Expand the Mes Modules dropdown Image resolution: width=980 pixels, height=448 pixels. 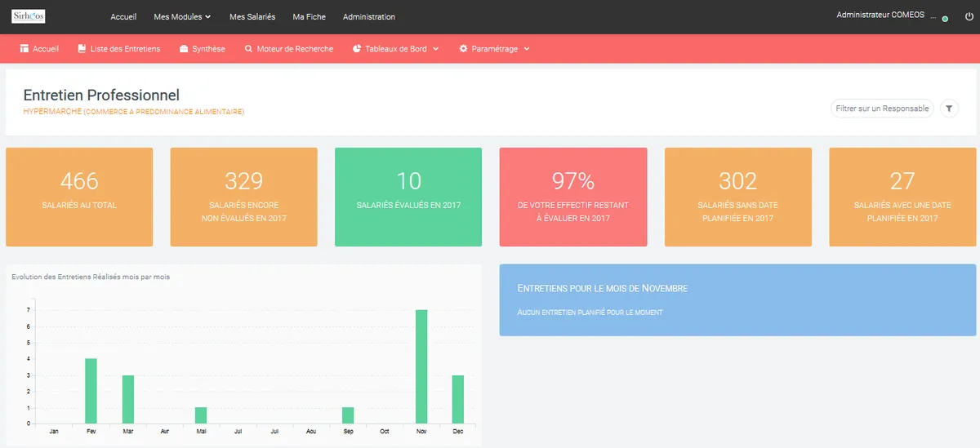click(x=182, y=16)
